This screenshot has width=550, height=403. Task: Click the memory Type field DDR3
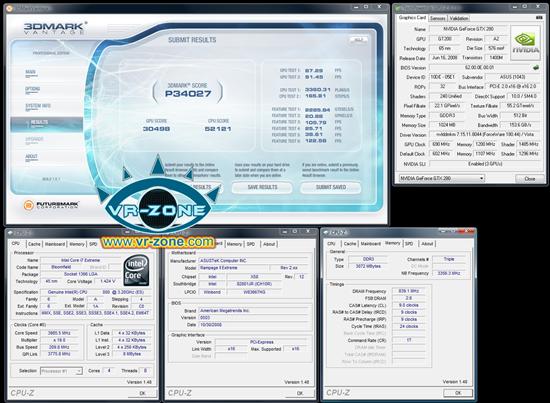pyautogui.click(x=368, y=259)
